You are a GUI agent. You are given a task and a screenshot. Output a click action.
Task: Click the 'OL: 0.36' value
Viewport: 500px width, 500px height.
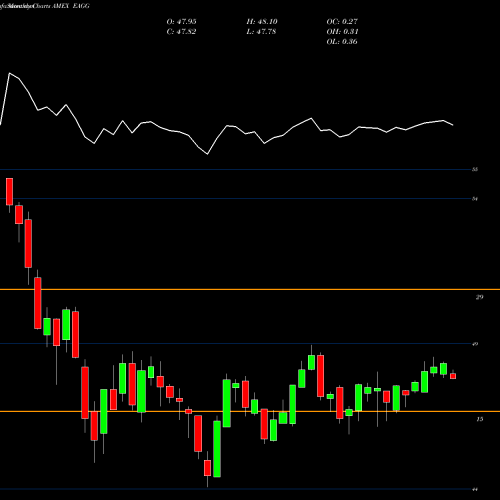342,42
